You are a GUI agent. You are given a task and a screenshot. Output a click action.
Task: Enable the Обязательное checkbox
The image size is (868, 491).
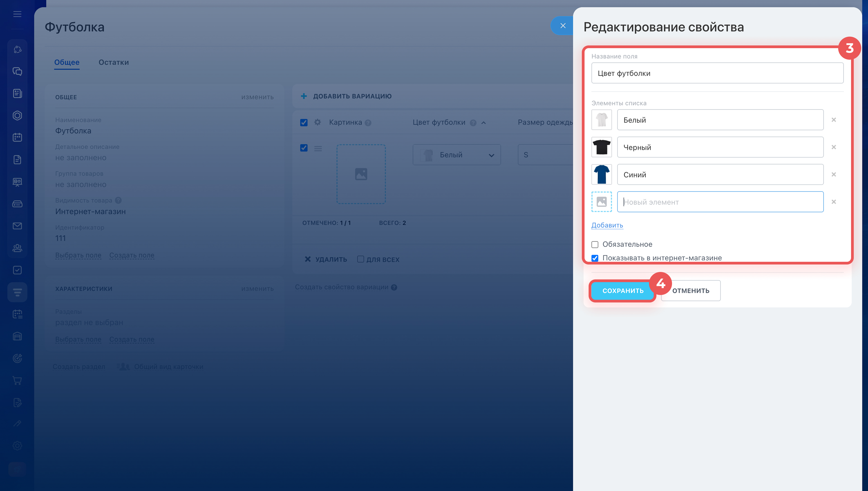tap(595, 244)
